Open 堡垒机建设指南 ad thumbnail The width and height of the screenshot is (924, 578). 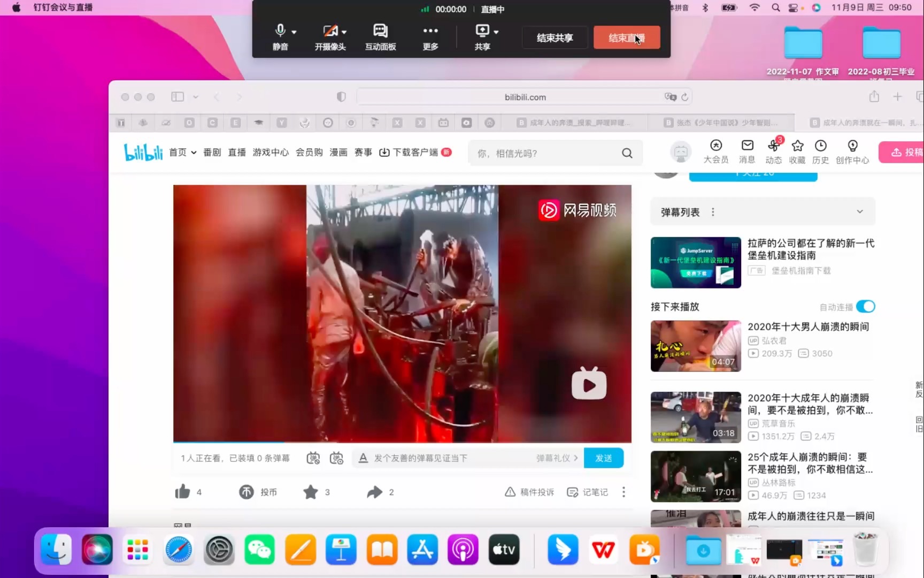coord(696,262)
